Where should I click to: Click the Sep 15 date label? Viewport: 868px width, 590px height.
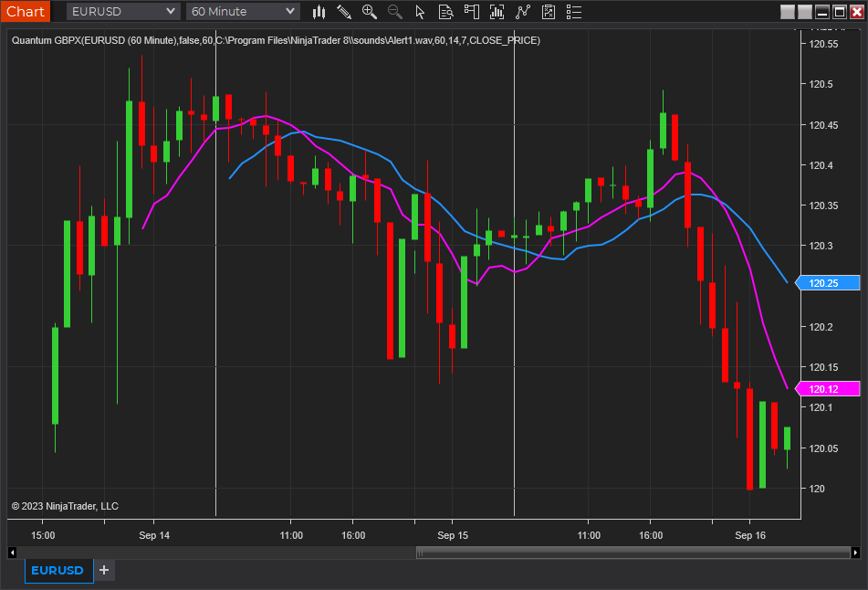click(453, 535)
